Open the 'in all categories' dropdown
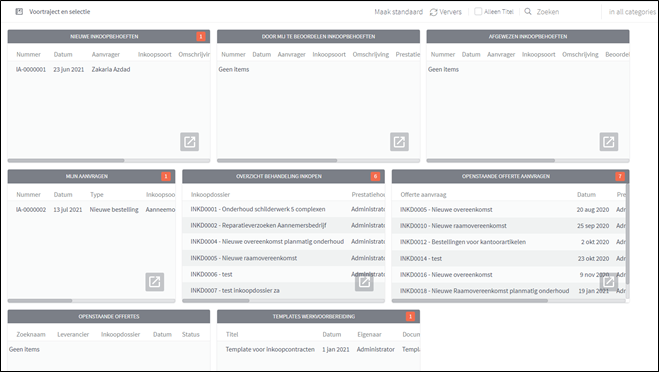Viewport: 659px width, 372px height. (x=632, y=12)
